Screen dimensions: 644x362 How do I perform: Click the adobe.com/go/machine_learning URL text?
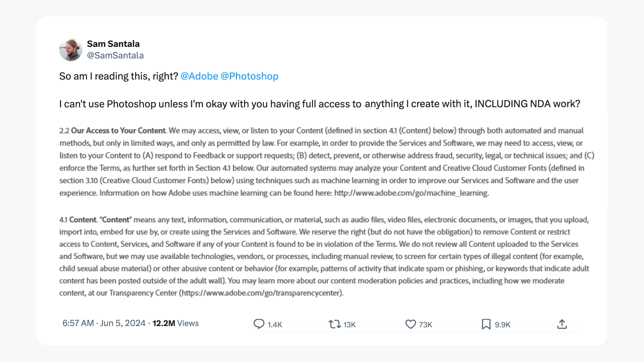click(x=411, y=193)
